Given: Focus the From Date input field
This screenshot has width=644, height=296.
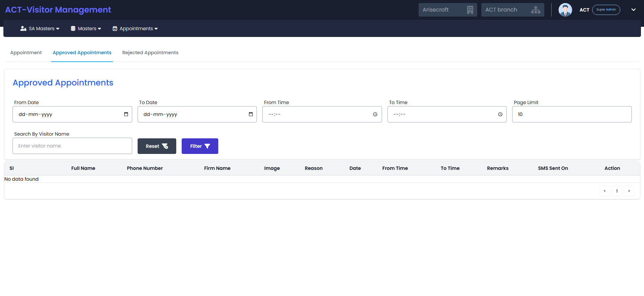Looking at the screenshot, I should click(72, 114).
